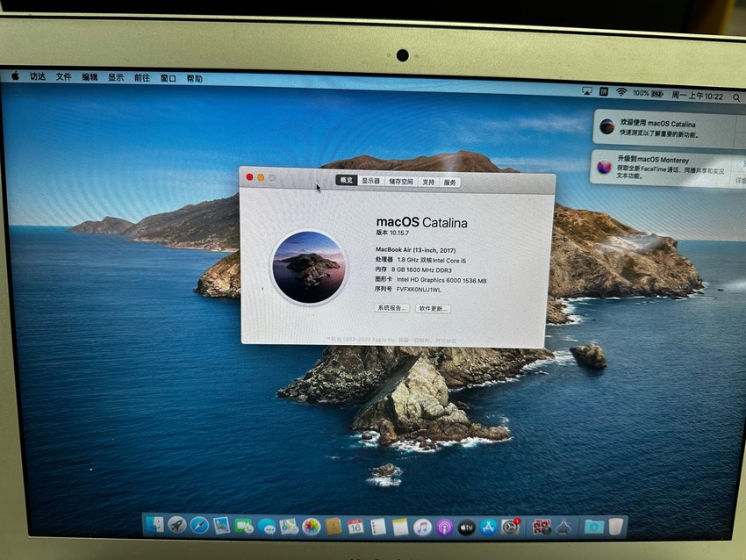The height and width of the screenshot is (560, 746).
Task: Click the 100% battery status indicator
Action: pos(648,94)
